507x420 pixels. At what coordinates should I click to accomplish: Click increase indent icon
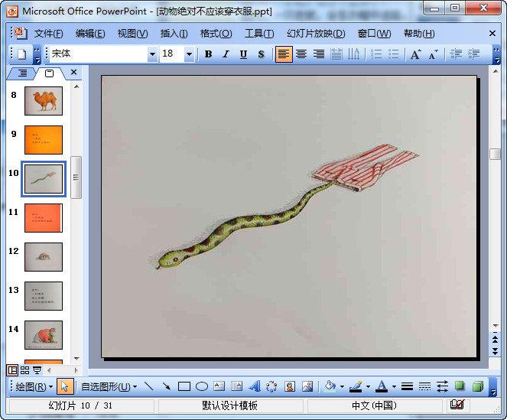[x=473, y=54]
